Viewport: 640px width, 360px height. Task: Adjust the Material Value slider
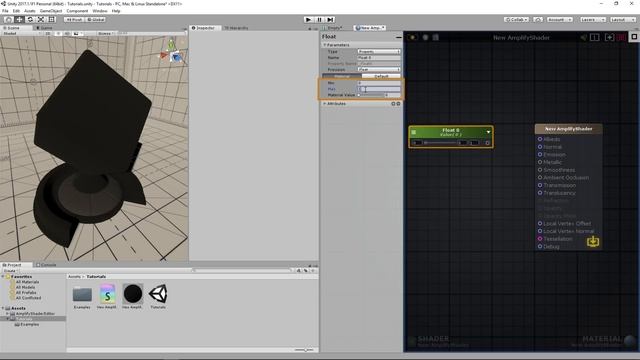coord(371,95)
